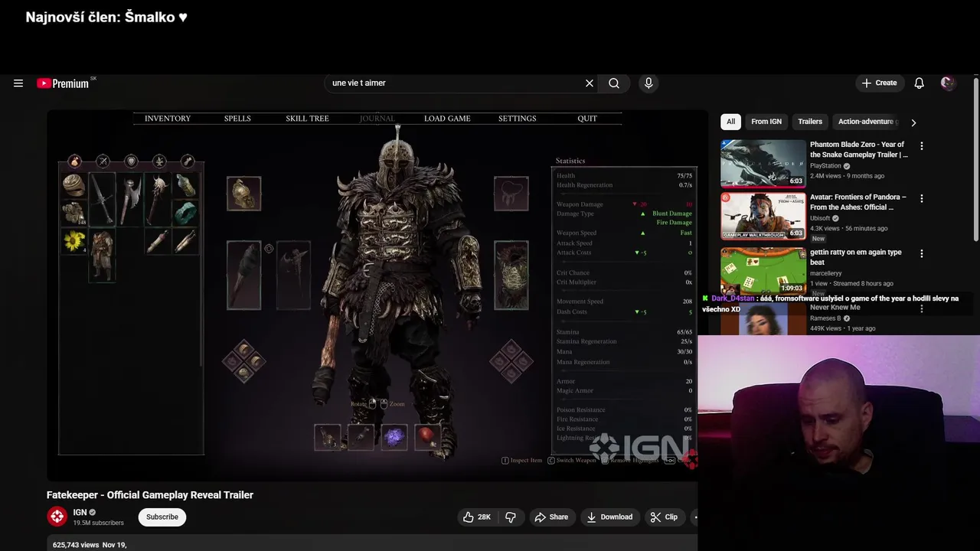Pick the greatsword item in the inventory grid

(102, 198)
